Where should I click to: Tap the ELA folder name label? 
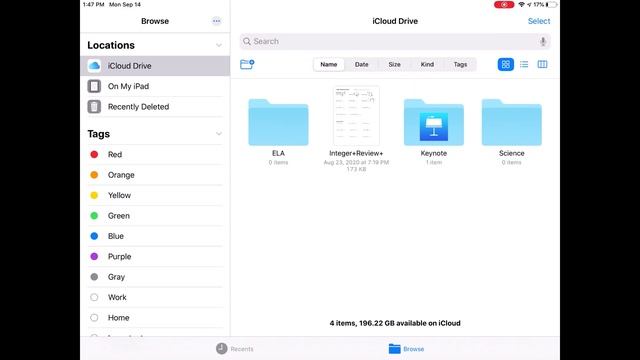coord(278,153)
